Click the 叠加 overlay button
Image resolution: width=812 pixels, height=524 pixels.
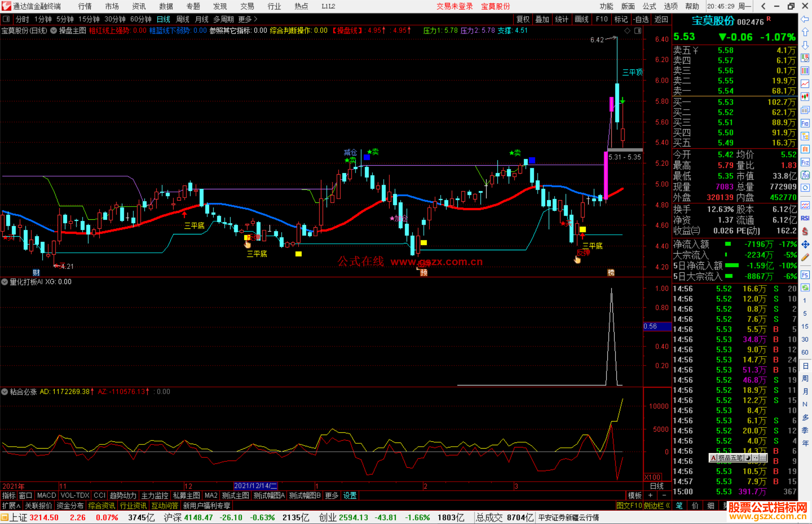point(542,19)
